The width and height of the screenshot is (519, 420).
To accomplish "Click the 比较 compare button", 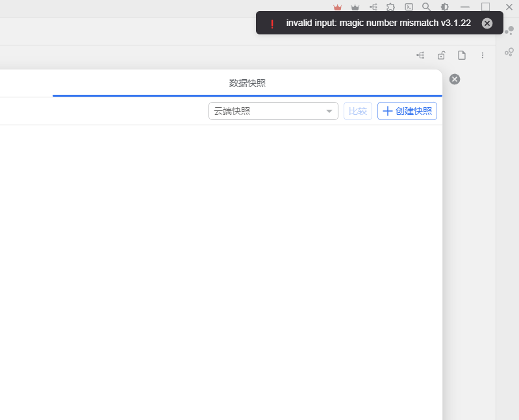I will [358, 111].
